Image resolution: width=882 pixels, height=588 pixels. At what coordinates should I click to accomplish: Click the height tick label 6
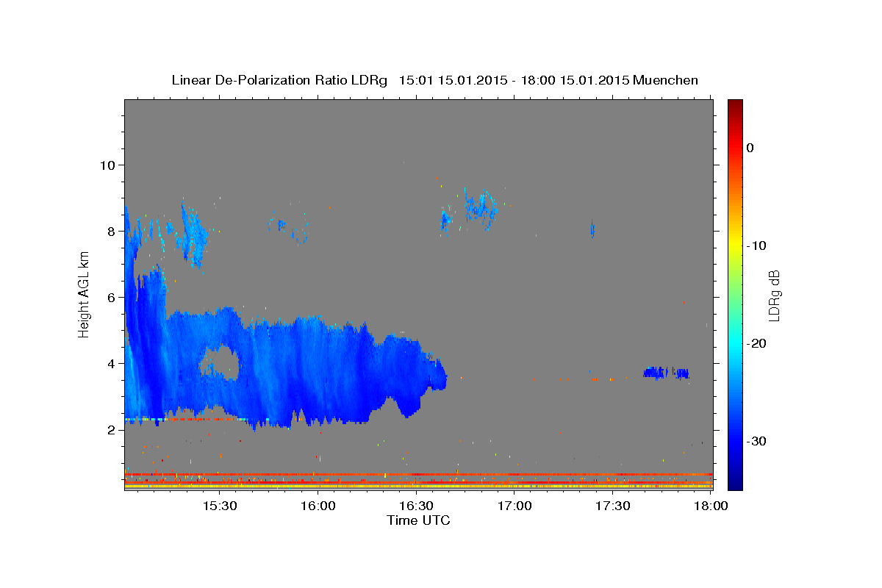click(x=112, y=297)
